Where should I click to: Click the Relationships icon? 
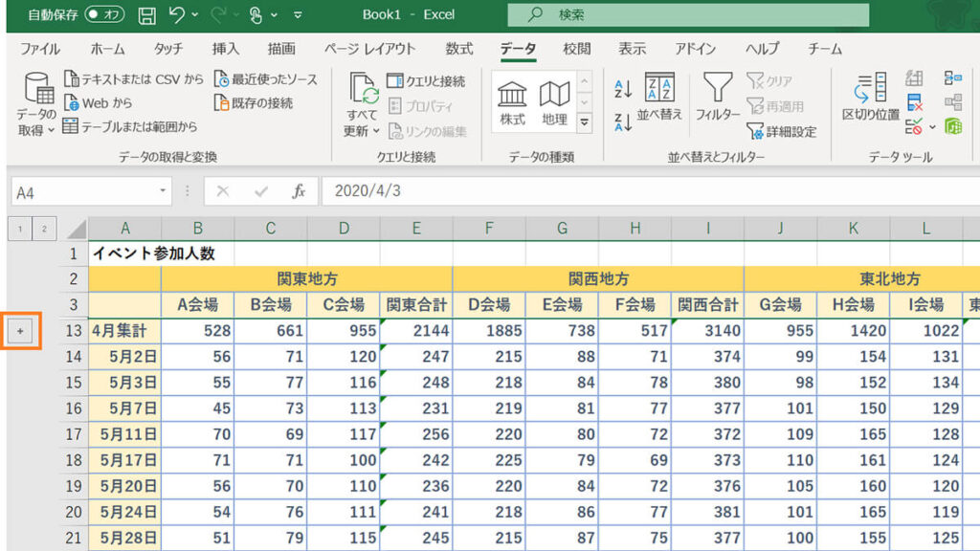coord(952,102)
